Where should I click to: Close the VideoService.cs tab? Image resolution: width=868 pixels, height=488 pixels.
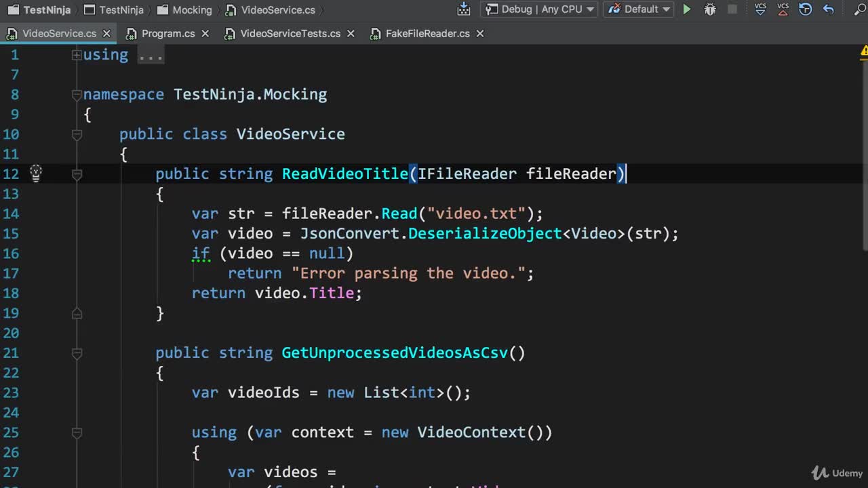coord(106,33)
